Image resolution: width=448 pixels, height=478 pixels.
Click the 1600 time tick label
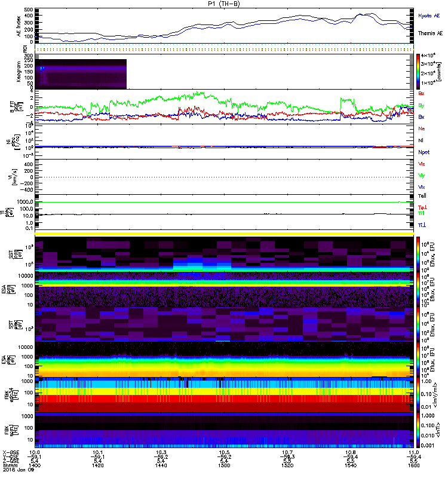click(x=413, y=465)
